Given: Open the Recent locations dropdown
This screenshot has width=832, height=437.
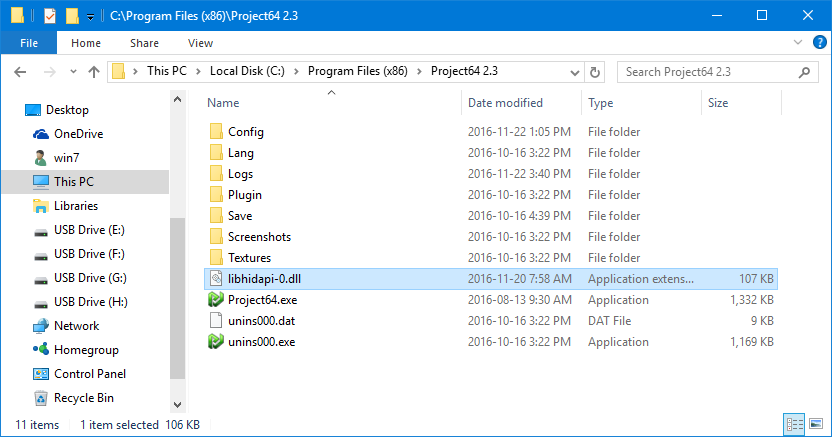Looking at the screenshot, I should click(x=73, y=72).
